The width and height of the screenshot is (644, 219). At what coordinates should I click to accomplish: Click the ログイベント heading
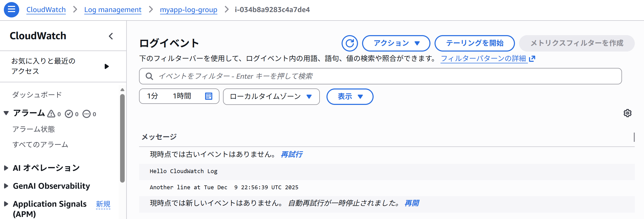click(x=169, y=43)
